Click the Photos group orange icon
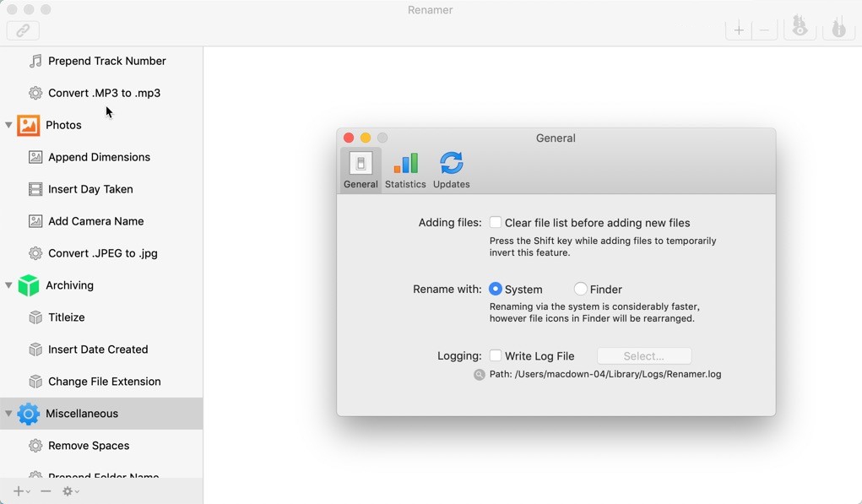The image size is (862, 504). [28, 125]
